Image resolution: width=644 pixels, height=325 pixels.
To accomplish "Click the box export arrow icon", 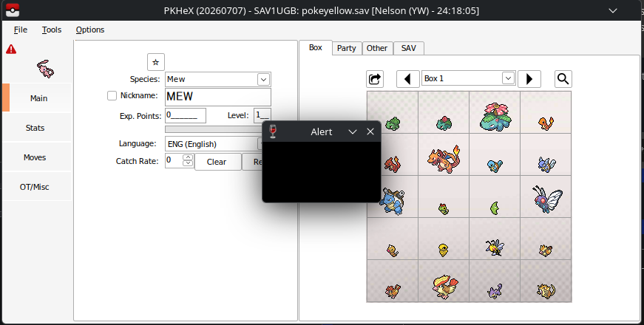I will [375, 79].
